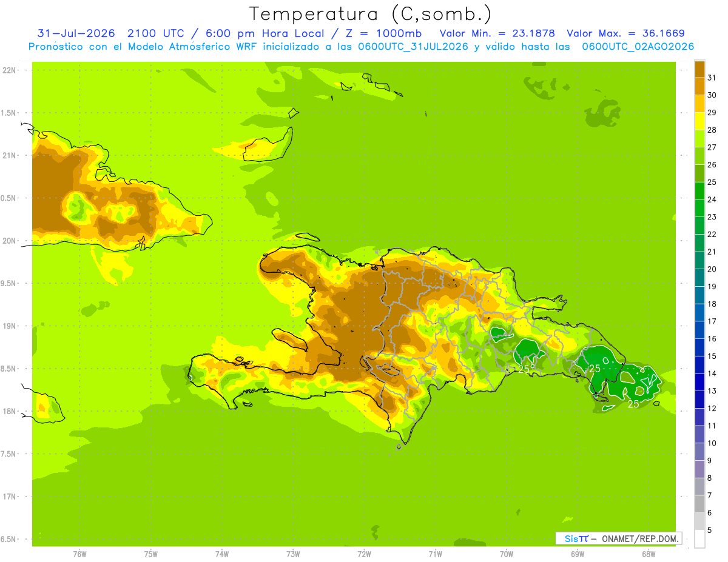Click the '72W' longitude label
The image size is (728, 562).
(x=364, y=554)
